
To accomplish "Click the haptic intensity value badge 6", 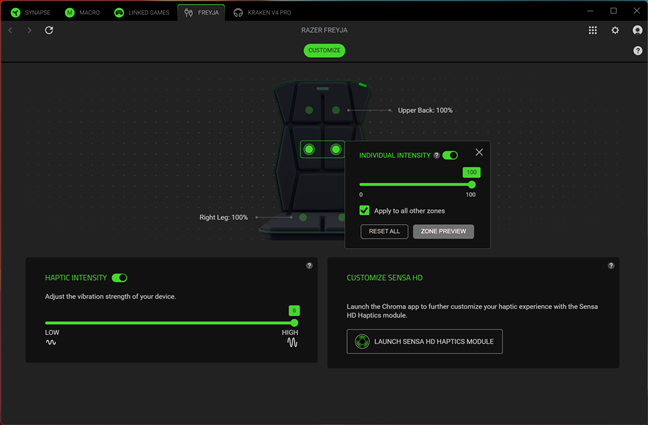I will 294,310.
